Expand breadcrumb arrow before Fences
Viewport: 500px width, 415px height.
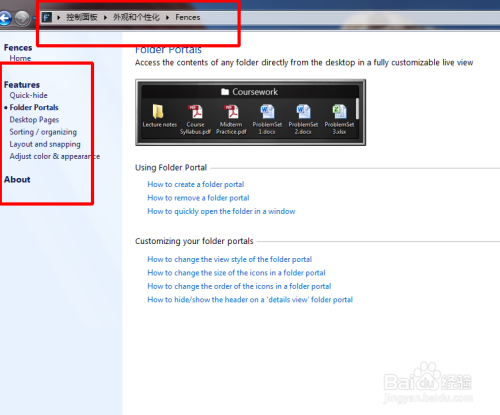point(168,17)
